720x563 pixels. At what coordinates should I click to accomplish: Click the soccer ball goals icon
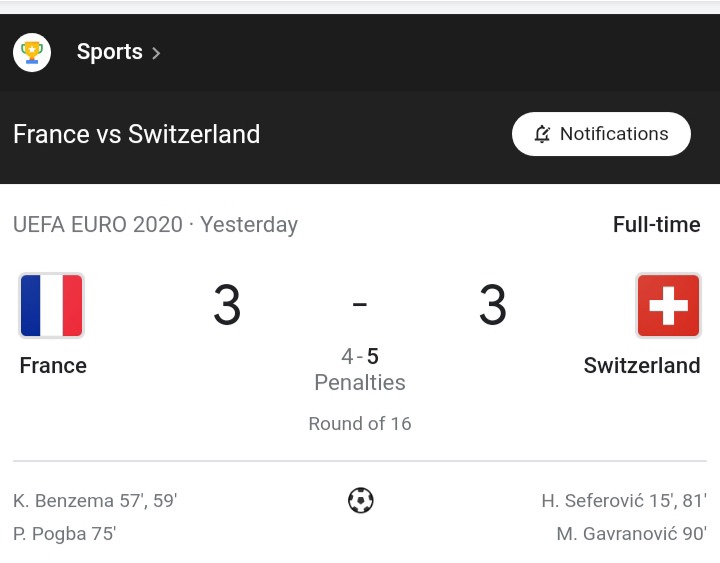(360, 500)
